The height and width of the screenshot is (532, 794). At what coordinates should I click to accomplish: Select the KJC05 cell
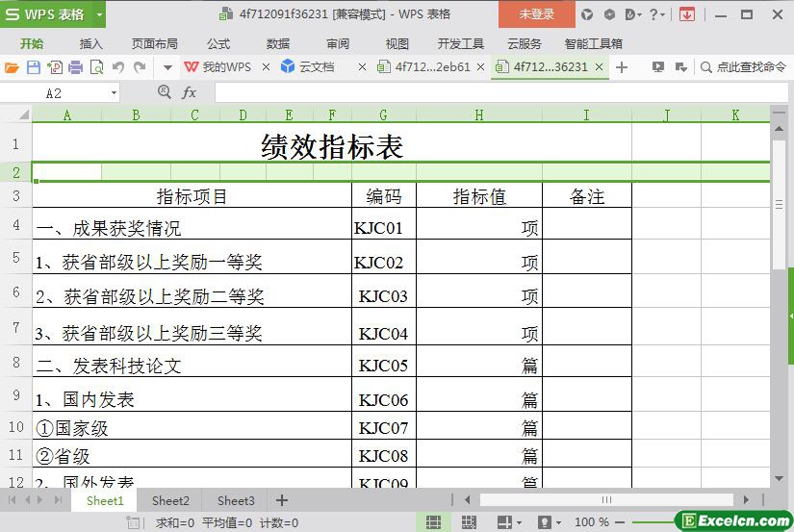click(x=383, y=362)
